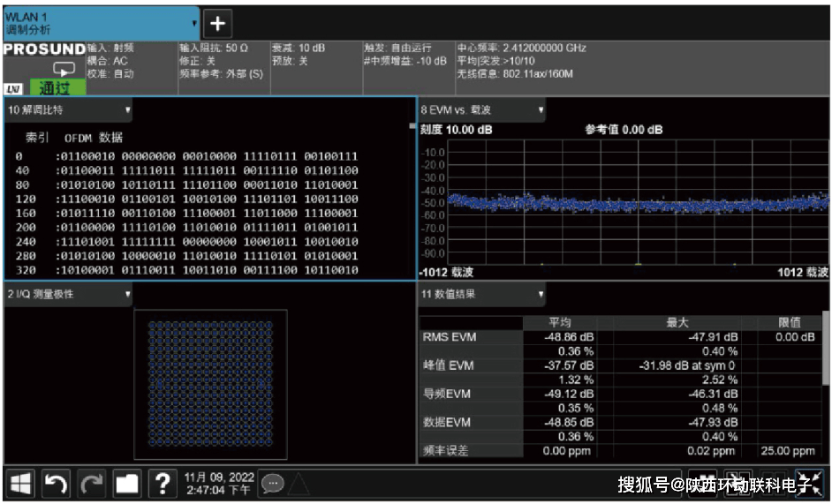Click the speech bubble message icon
The width and height of the screenshot is (832, 504).
(x=272, y=484)
